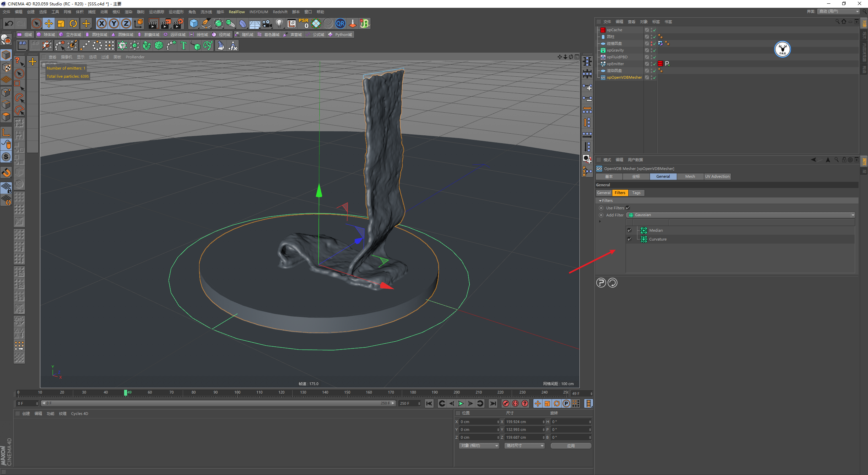Click the light bulb light icon

[279, 23]
